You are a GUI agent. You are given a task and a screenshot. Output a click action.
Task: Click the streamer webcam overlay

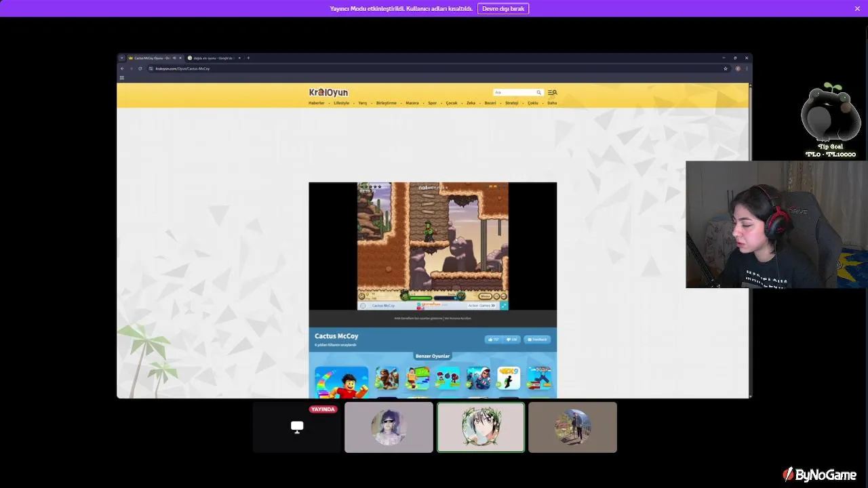pyautogui.click(x=776, y=224)
